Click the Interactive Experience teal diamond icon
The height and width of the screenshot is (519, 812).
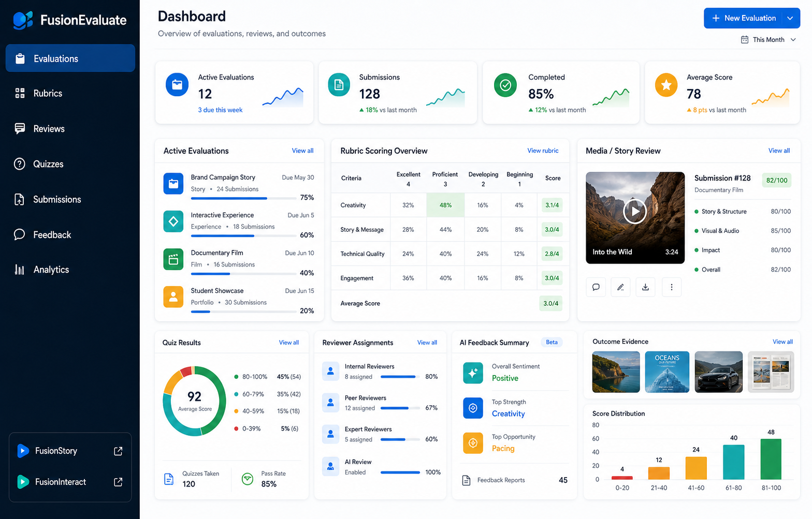click(173, 221)
